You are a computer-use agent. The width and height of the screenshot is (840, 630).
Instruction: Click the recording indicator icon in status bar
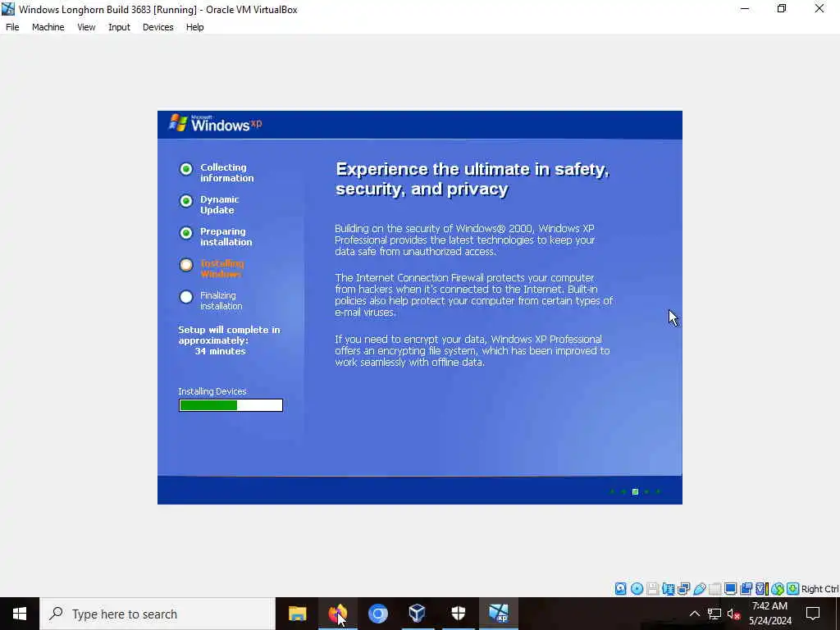746,589
